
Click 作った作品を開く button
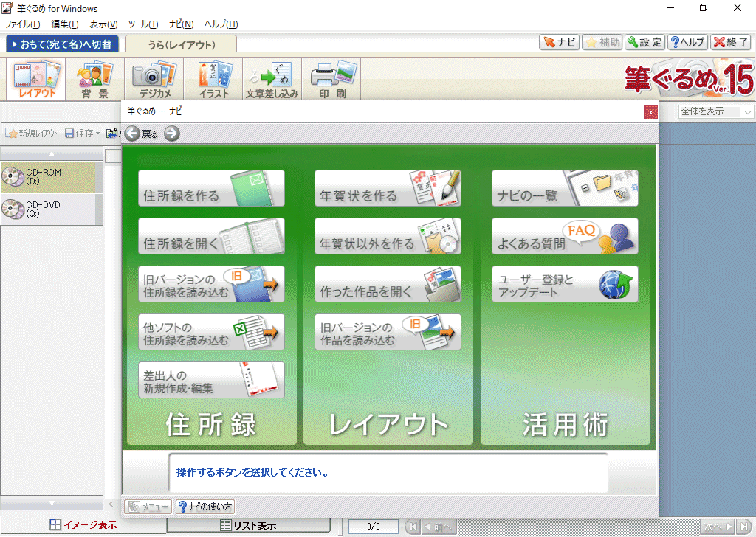pyautogui.click(x=388, y=284)
